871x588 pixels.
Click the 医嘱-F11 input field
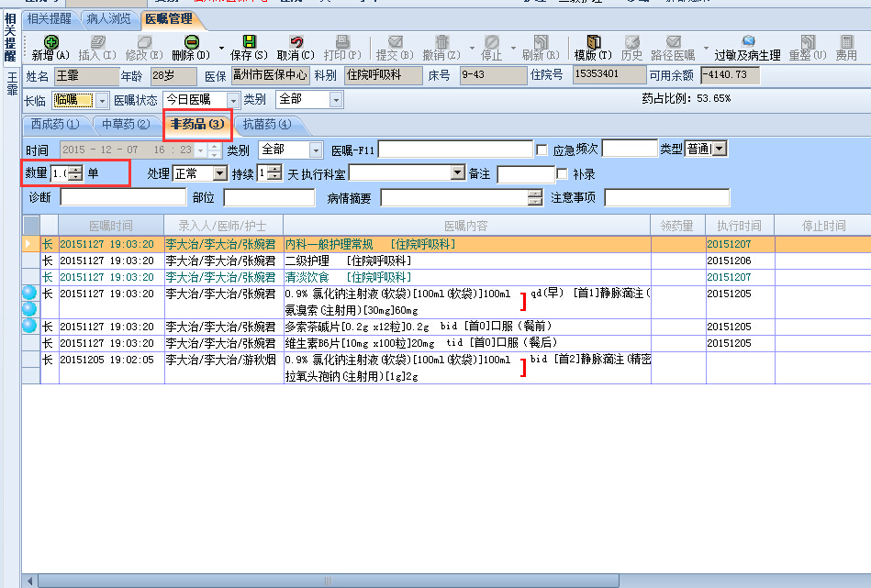(x=455, y=150)
